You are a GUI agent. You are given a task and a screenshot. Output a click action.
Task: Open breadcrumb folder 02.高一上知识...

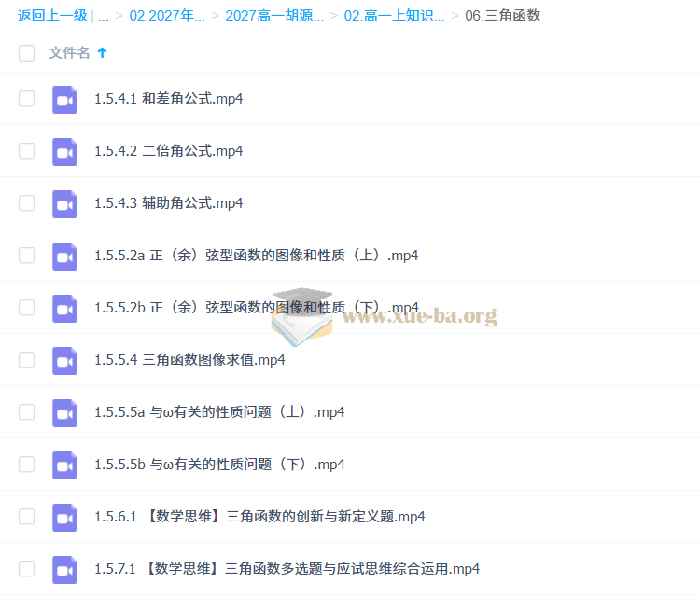(394, 16)
